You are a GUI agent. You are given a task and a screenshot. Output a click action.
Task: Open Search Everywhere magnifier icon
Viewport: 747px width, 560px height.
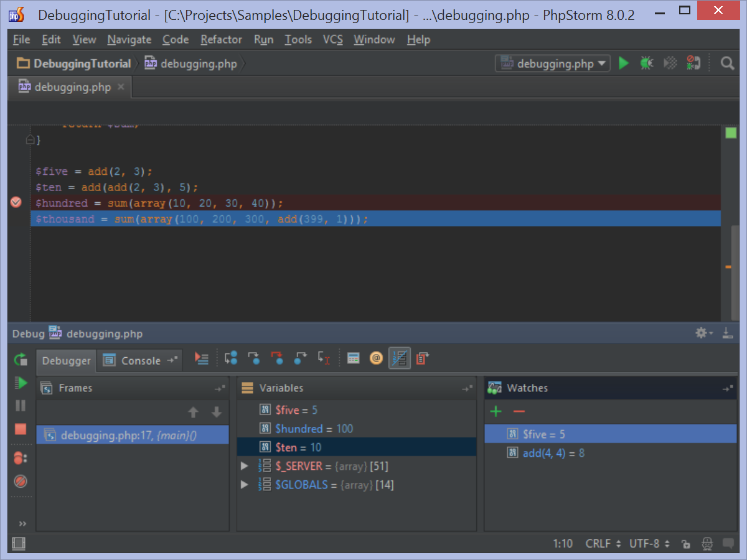(727, 63)
